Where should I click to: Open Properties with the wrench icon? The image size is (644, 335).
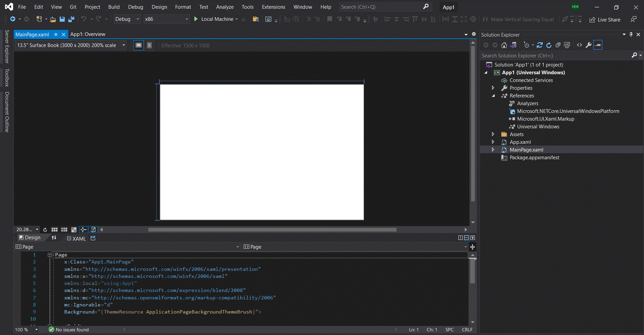[x=589, y=45]
